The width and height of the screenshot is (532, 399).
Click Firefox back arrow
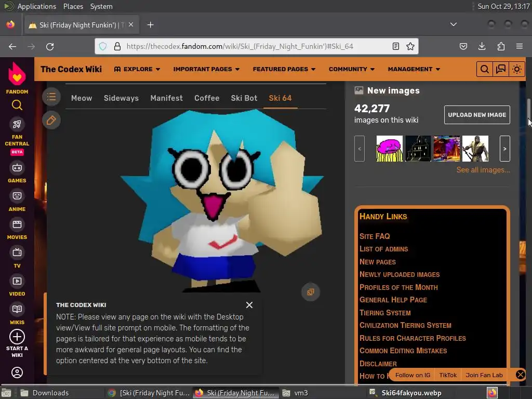click(12, 46)
